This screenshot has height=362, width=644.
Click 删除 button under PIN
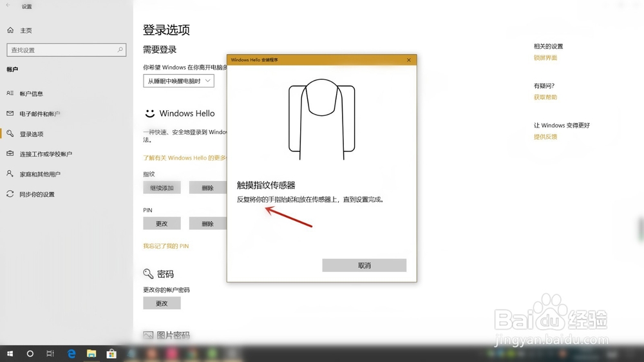click(207, 224)
